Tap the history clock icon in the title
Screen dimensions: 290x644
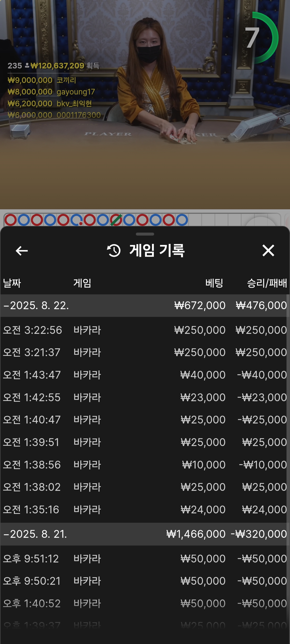[114, 251]
